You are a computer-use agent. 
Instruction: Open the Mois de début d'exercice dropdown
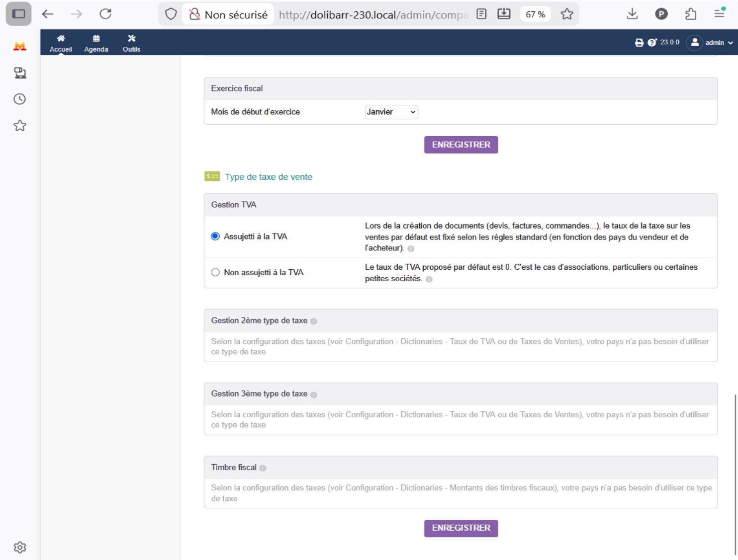[x=391, y=112]
